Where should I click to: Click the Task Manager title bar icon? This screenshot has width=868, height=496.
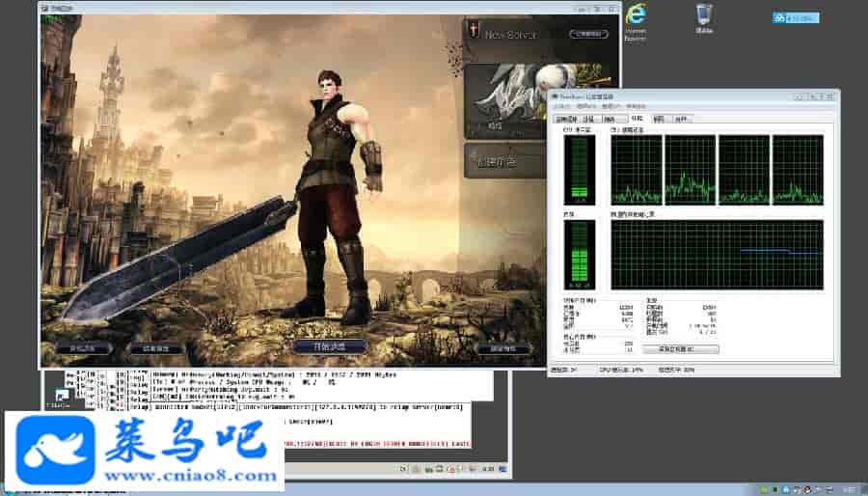pyautogui.click(x=555, y=95)
